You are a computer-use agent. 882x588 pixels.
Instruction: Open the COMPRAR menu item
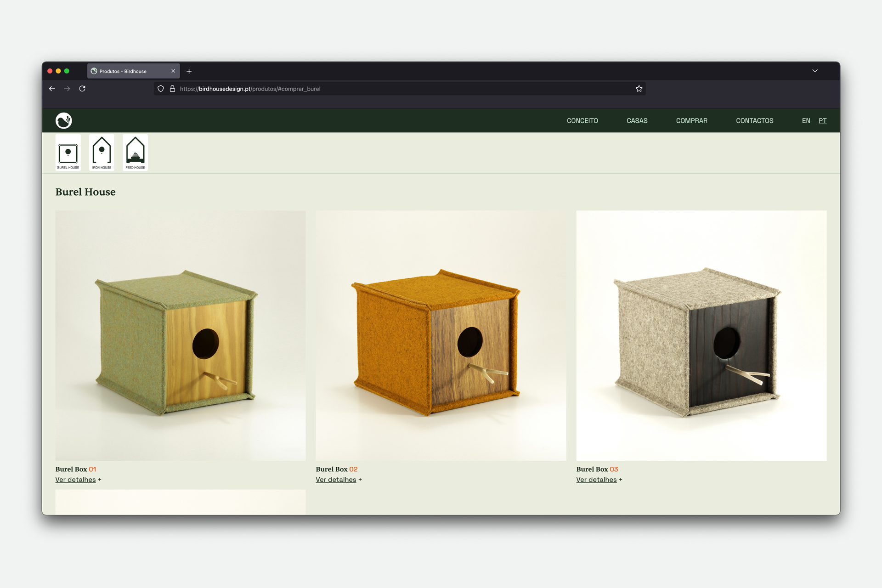(x=691, y=121)
